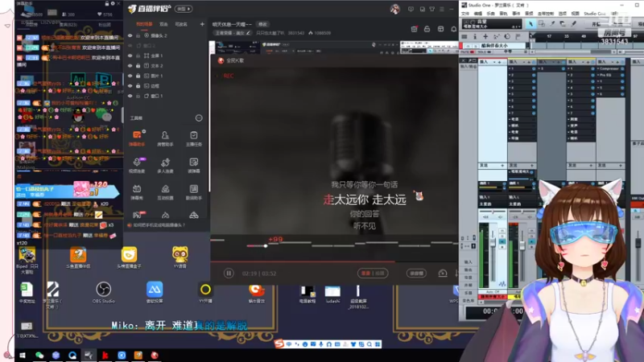
Task: Edit the stream category with the pencil icon
Action: [248, 33]
